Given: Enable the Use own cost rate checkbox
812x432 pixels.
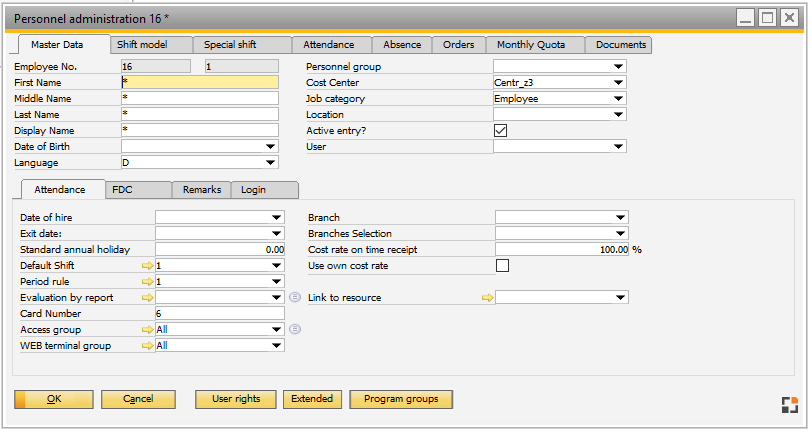Looking at the screenshot, I should [x=502, y=266].
